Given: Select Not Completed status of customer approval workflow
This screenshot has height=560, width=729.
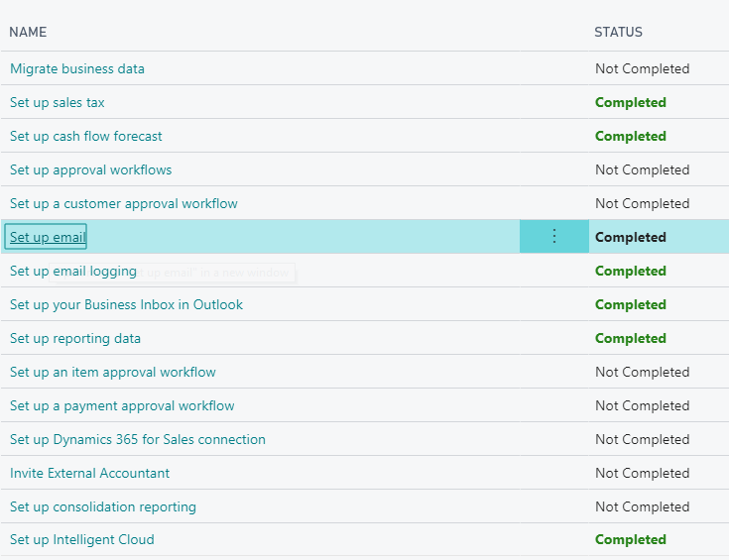Looking at the screenshot, I should [642, 203].
